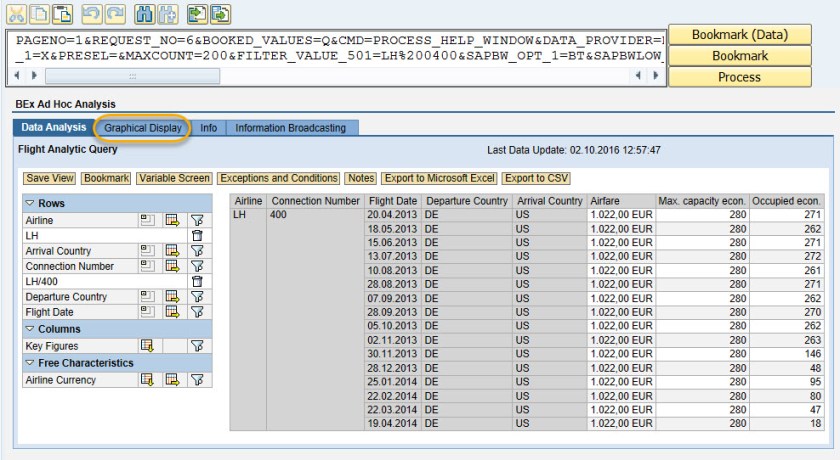
Task: Click the Export to Microsoft Excel button
Action: click(x=438, y=178)
